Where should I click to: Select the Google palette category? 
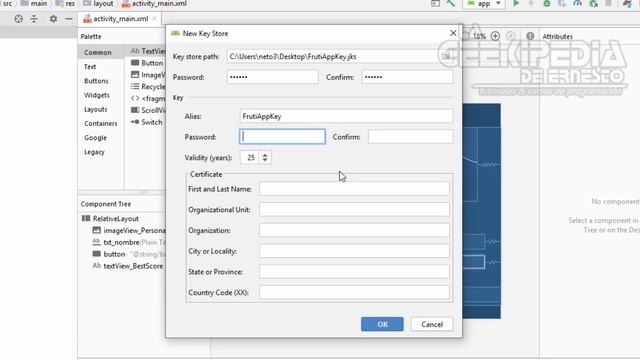[95, 138]
